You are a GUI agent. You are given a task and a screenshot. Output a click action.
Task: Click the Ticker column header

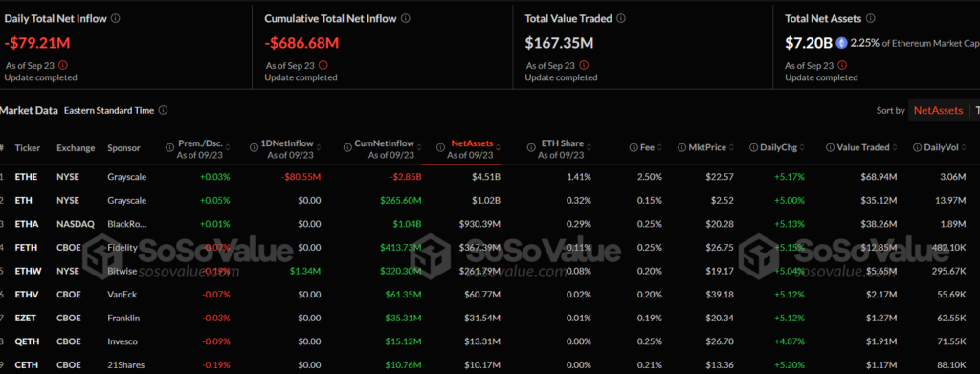(x=27, y=148)
